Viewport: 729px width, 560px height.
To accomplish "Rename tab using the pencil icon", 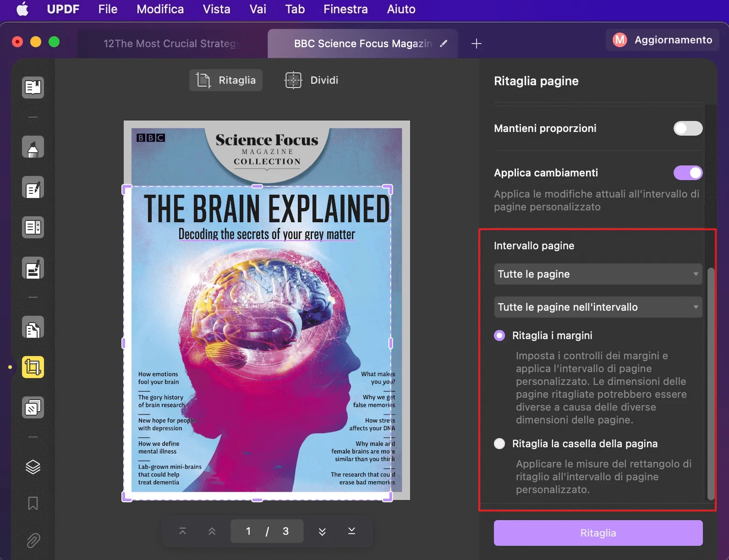I will point(444,44).
